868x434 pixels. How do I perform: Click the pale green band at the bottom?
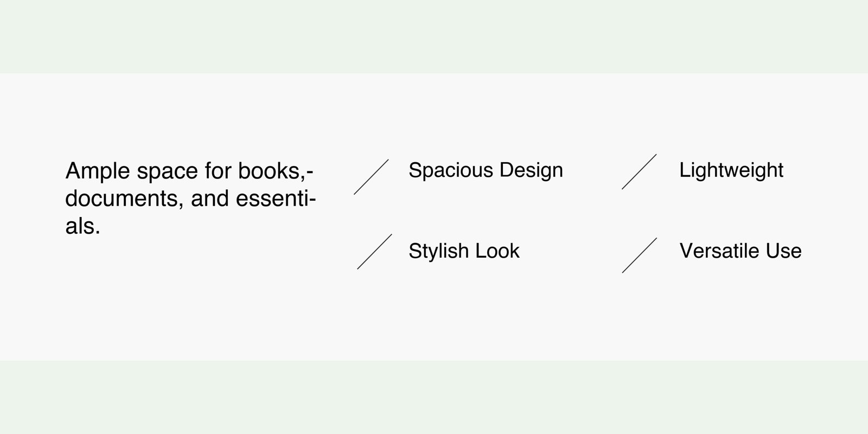(x=434, y=397)
